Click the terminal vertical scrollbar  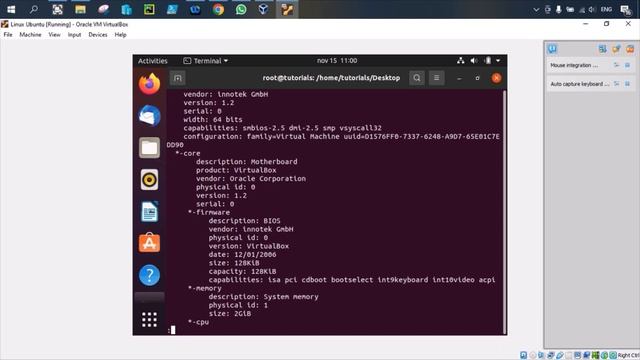click(x=504, y=211)
